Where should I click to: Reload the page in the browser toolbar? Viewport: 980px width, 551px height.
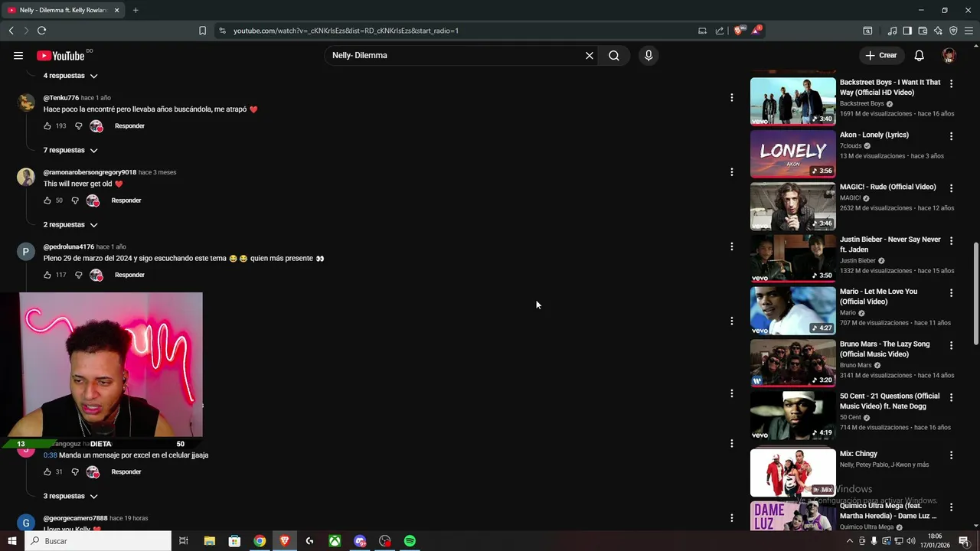[x=41, y=31]
